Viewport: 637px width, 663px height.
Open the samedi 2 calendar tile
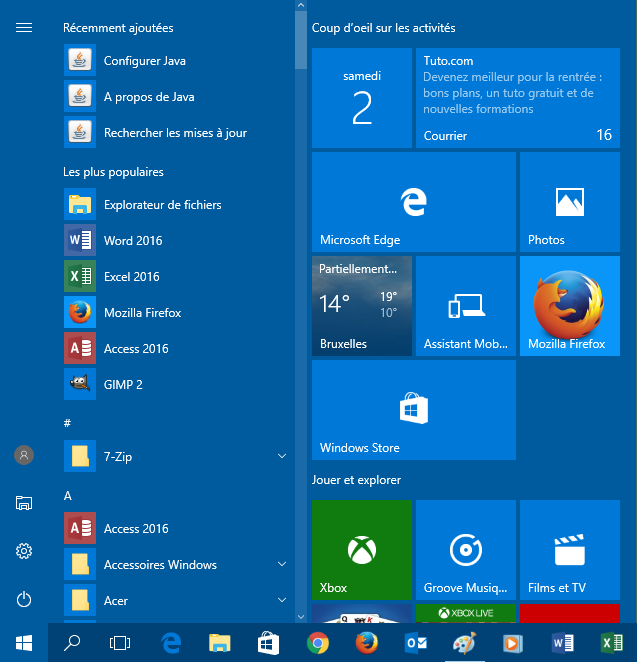click(x=362, y=98)
